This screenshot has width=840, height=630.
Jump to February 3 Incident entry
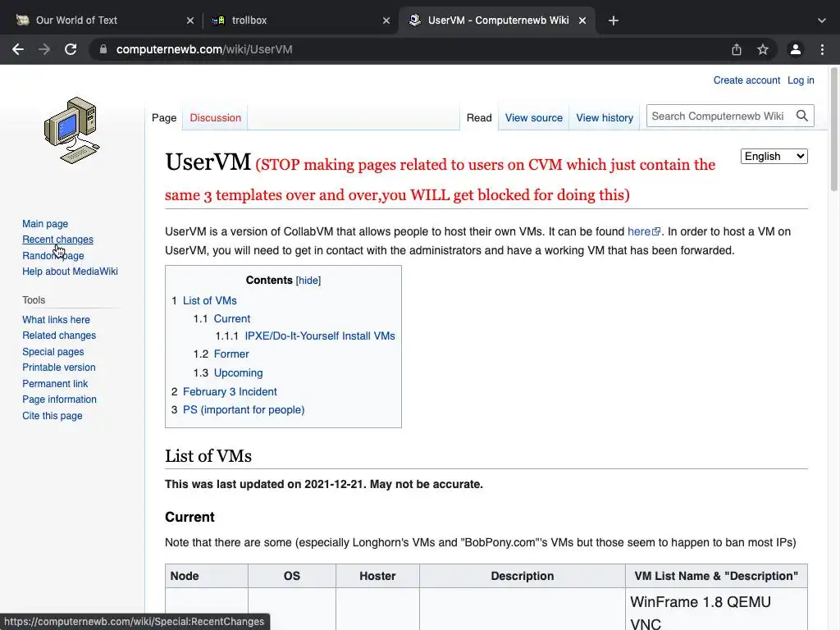tap(230, 391)
